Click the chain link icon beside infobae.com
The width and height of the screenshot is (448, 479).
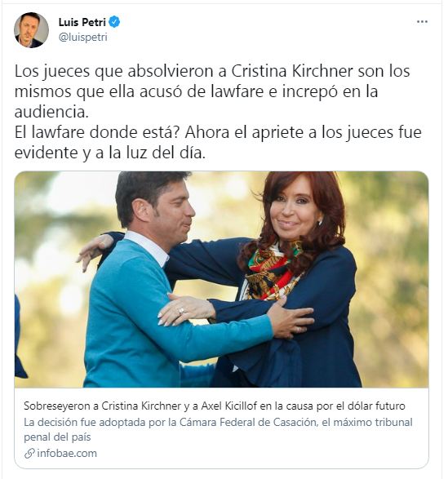[x=29, y=454]
